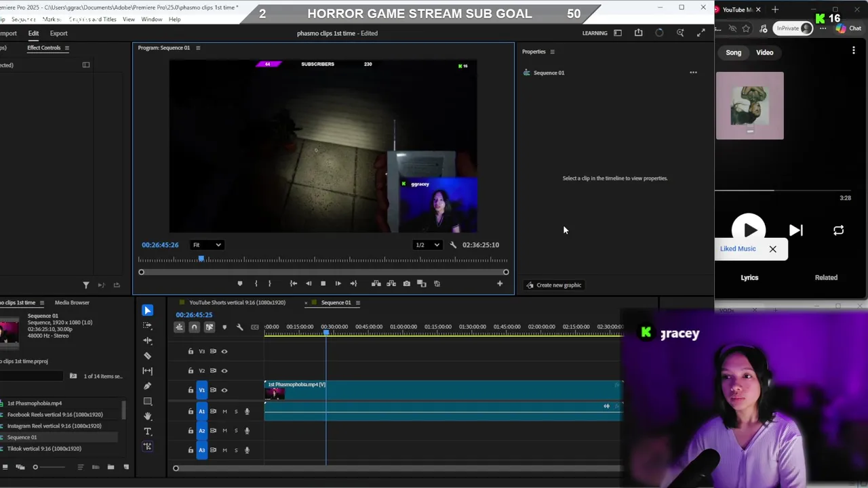Toggle snap in timeline
Image resolution: width=868 pixels, height=488 pixels.
tap(194, 327)
